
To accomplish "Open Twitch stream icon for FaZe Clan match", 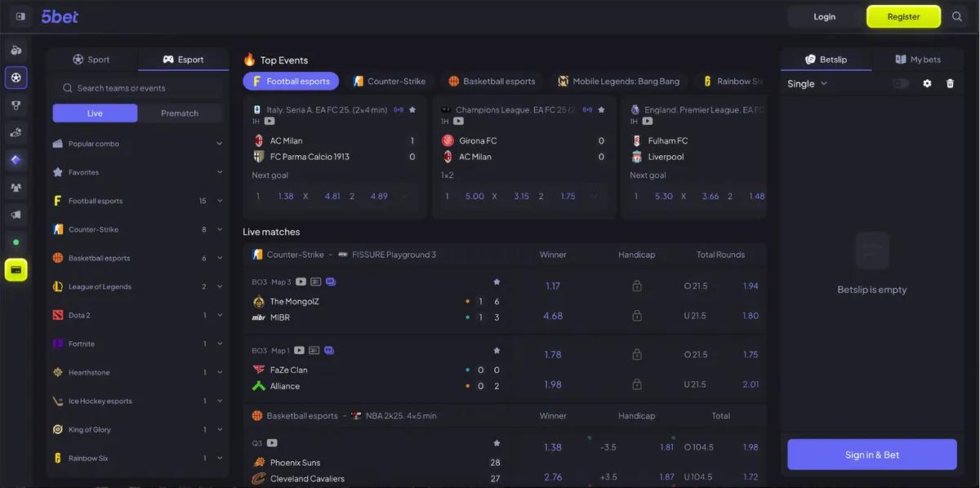I will pyautogui.click(x=330, y=350).
